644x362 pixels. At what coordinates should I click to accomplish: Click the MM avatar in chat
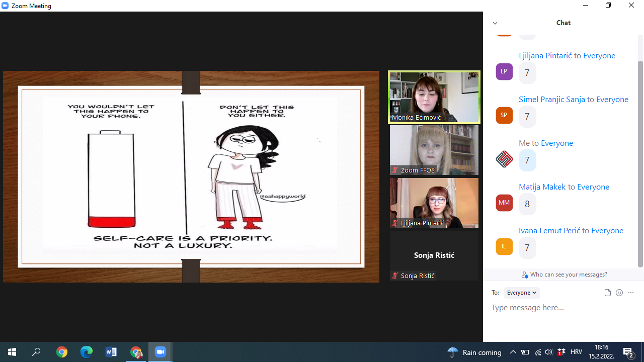click(x=504, y=203)
